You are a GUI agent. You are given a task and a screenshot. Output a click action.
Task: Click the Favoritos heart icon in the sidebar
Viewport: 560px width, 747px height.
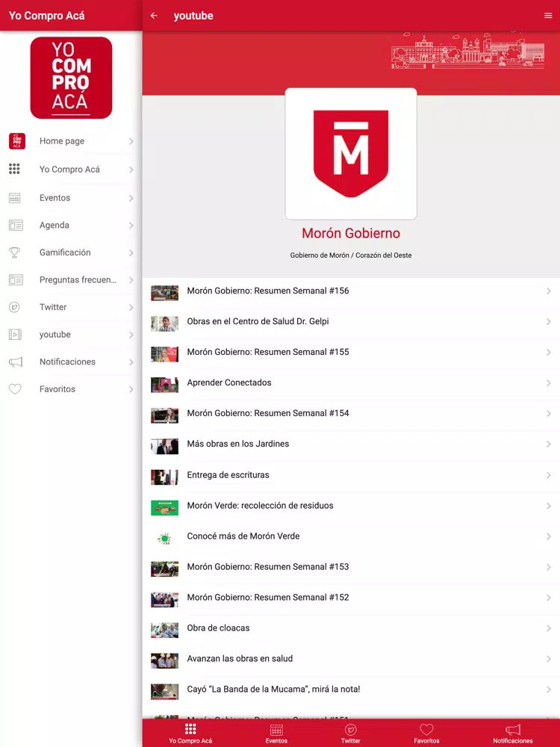point(15,389)
